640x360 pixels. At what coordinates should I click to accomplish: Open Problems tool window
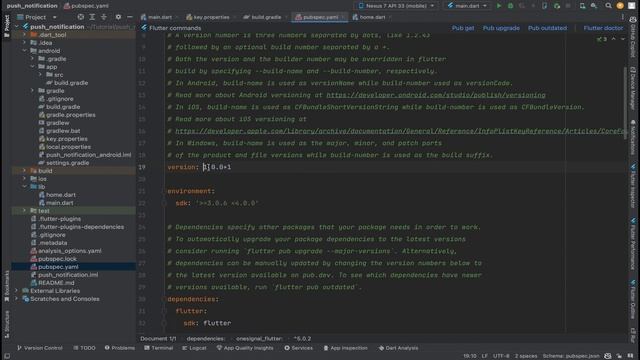point(120,348)
